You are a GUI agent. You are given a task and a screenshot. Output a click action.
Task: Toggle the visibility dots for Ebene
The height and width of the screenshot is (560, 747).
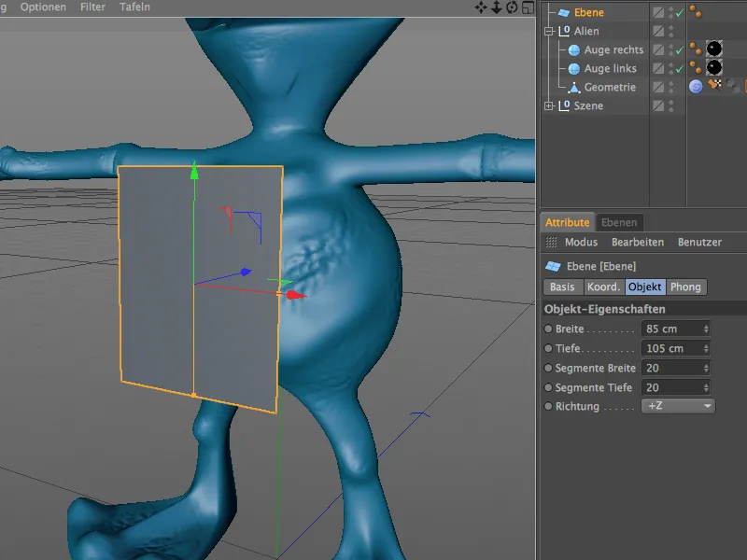click(670, 12)
